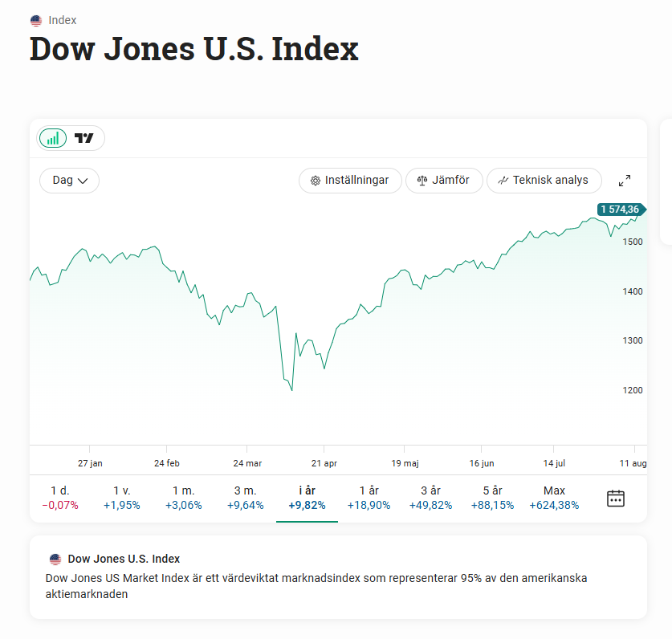672x639 pixels.
Task: Open Teknisk analys tools
Action: click(x=543, y=181)
